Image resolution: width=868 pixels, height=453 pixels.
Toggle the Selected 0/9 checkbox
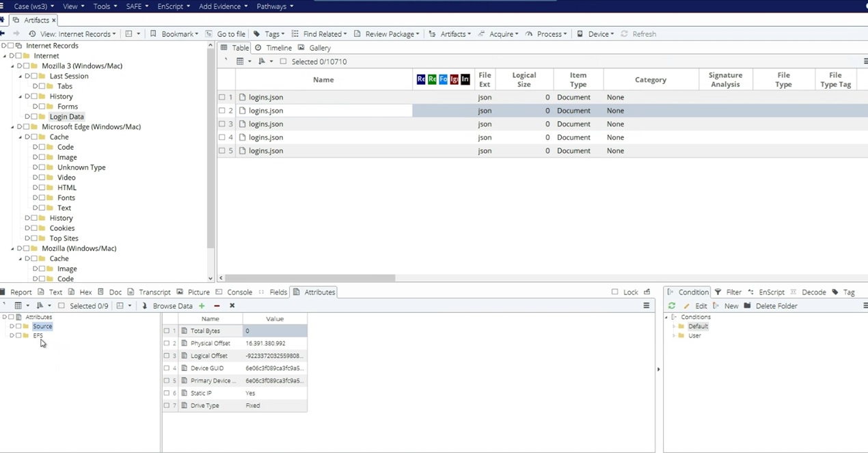pos(62,306)
